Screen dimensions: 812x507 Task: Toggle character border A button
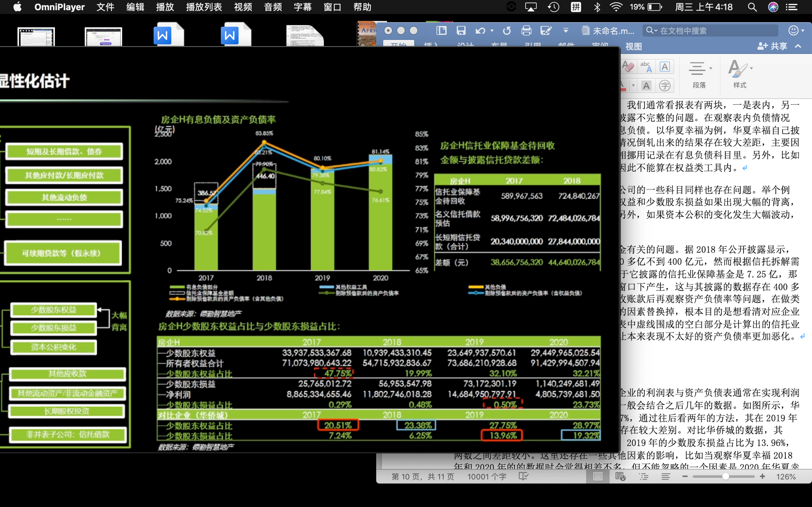tap(664, 67)
